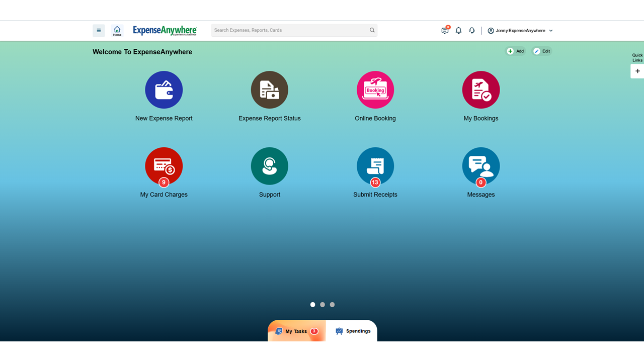Expand the Quick Links panel
644x362 pixels.
coord(637,71)
